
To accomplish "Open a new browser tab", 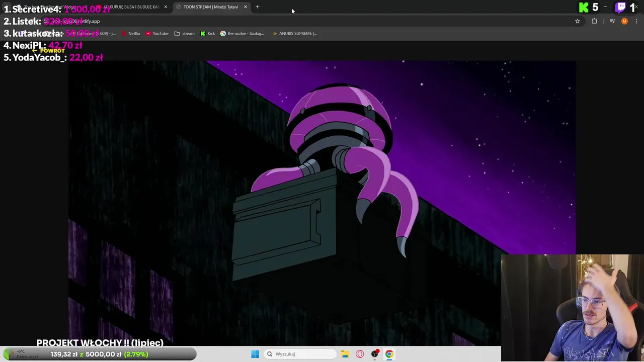I will coord(257,7).
